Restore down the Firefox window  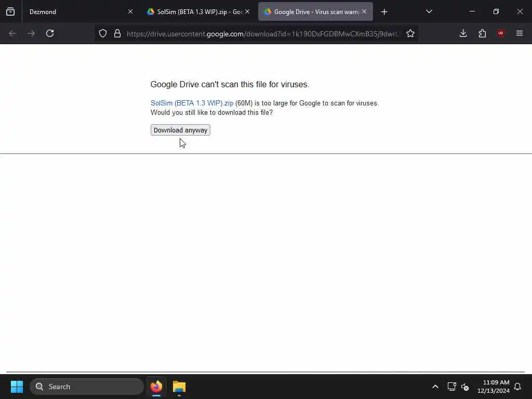(496, 11)
